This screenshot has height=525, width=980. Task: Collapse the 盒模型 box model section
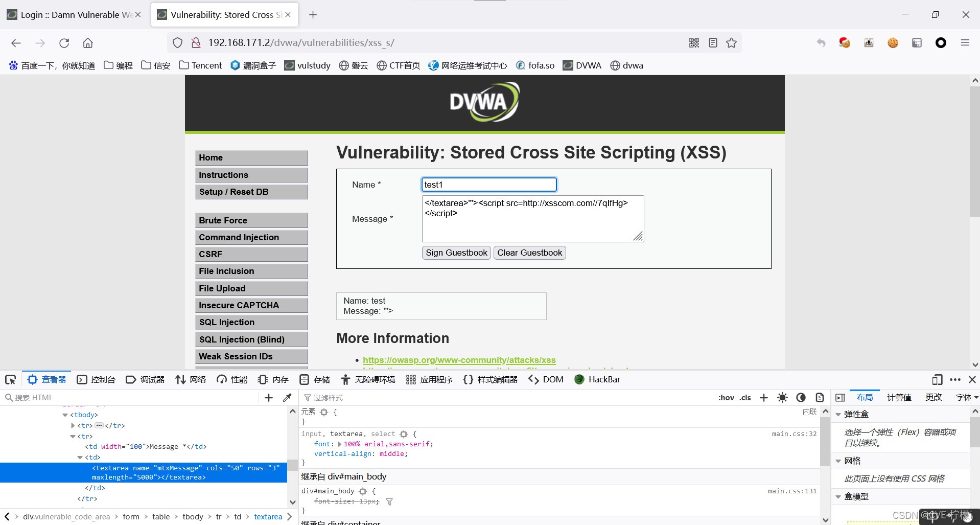(x=838, y=497)
